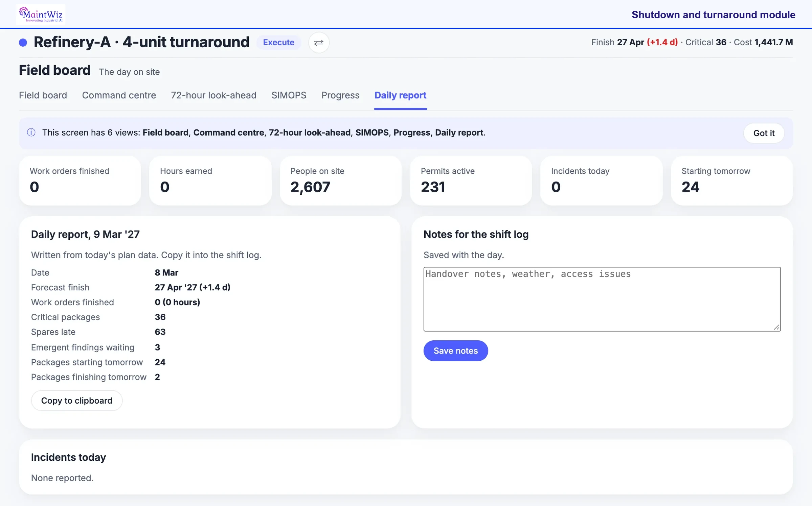This screenshot has height=506, width=812.
Task: Click the 0 (0 hours) value
Action: (177, 302)
